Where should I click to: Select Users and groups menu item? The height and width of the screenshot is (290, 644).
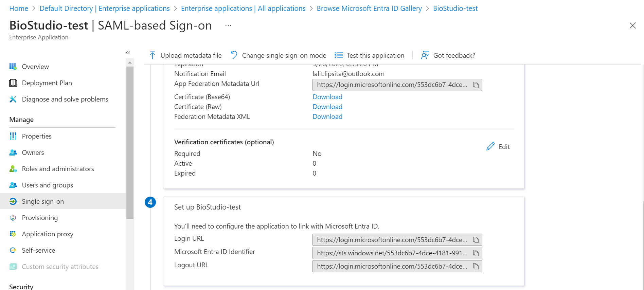click(x=48, y=185)
